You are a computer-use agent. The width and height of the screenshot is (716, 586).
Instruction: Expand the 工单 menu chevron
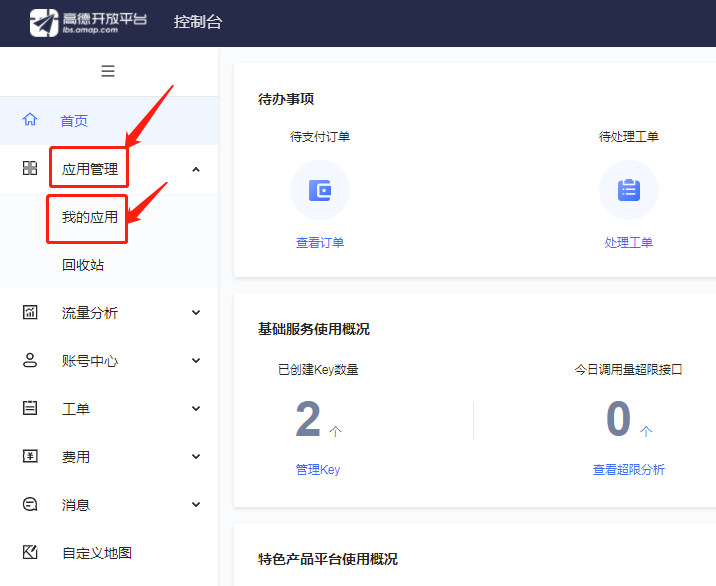pyautogui.click(x=196, y=409)
